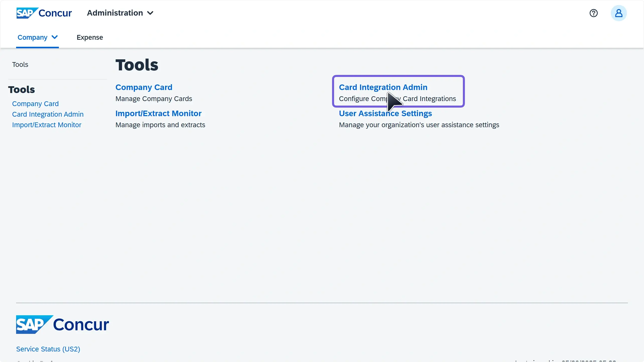Click the SAP Concur logo in header
644x362 pixels.
44,13
